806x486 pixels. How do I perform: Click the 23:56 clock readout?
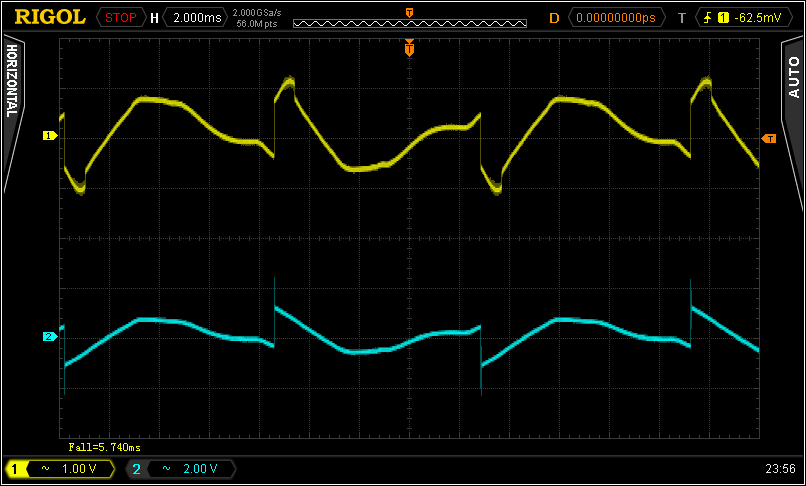coord(780,469)
